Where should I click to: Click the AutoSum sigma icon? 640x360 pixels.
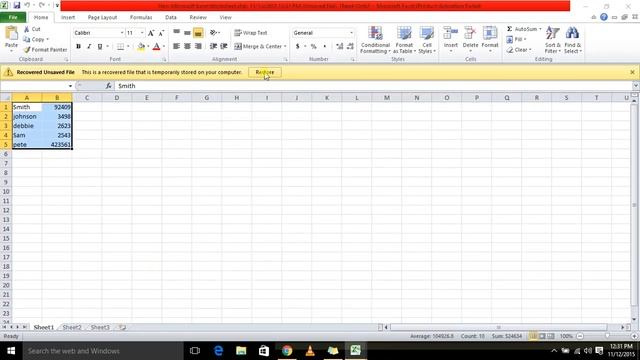tap(509, 29)
